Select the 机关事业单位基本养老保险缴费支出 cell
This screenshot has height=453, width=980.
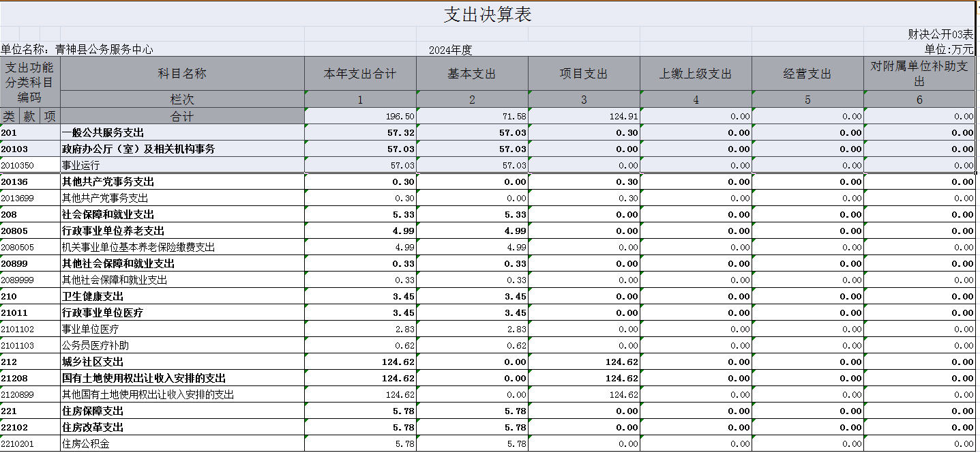(182, 247)
